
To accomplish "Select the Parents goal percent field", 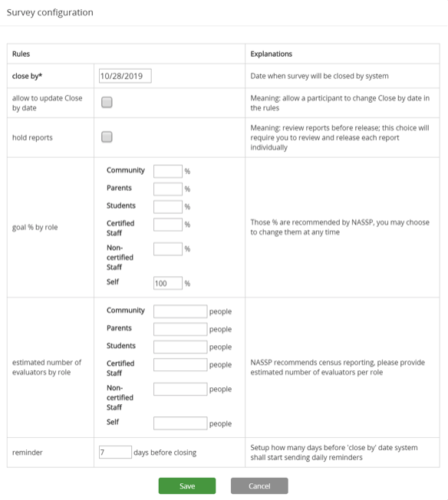I will 168,189.
